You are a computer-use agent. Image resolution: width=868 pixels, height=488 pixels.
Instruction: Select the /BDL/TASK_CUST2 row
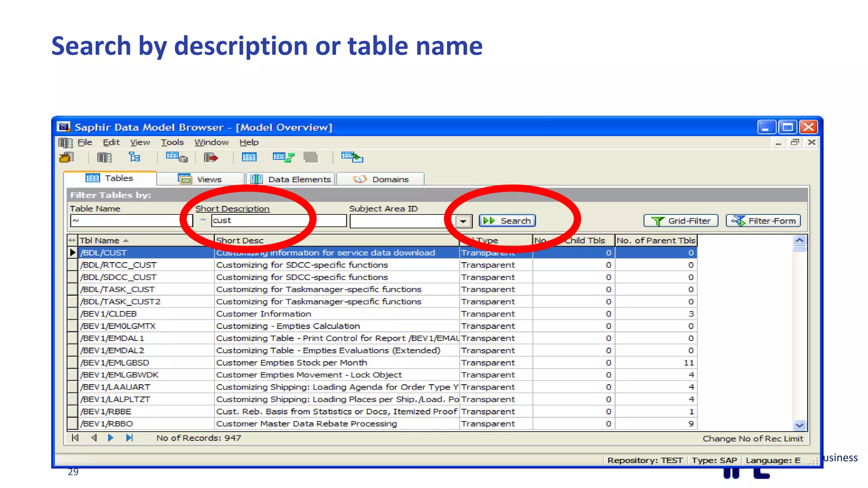(382, 302)
